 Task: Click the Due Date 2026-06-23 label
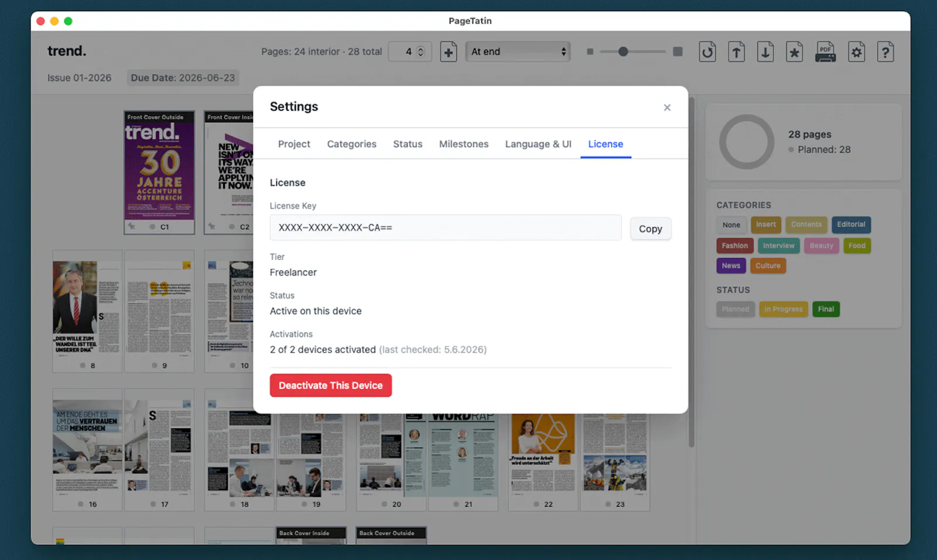click(183, 78)
